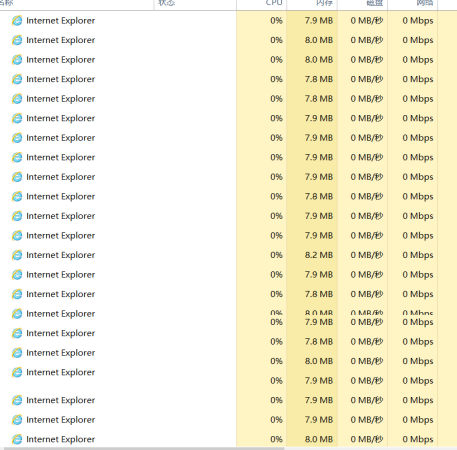The image size is (457, 450).
Task: Click 0 Mbps network value in 8.2 MB row
Action: 418,255
